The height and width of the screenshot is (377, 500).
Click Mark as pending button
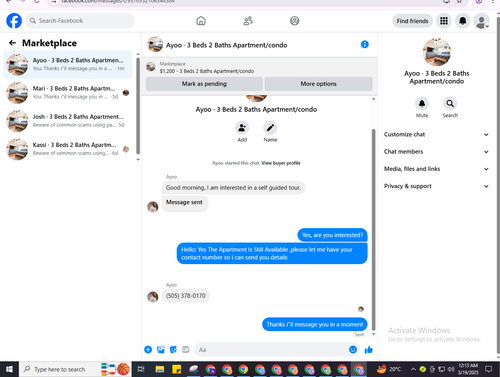tap(204, 84)
